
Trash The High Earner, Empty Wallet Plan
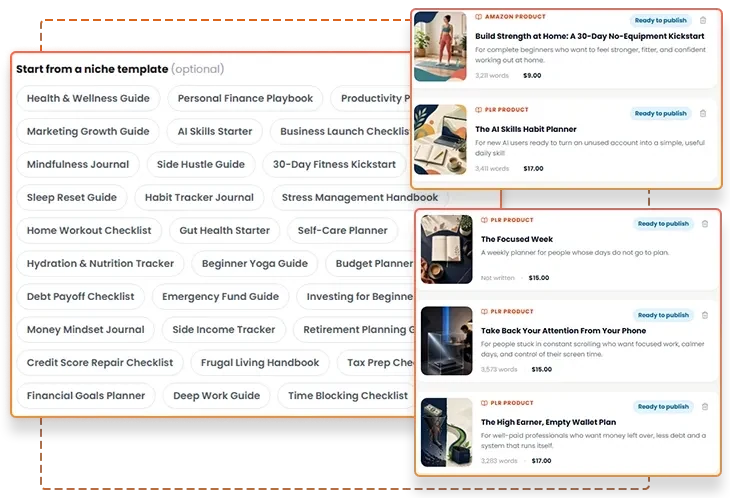click(x=705, y=407)
